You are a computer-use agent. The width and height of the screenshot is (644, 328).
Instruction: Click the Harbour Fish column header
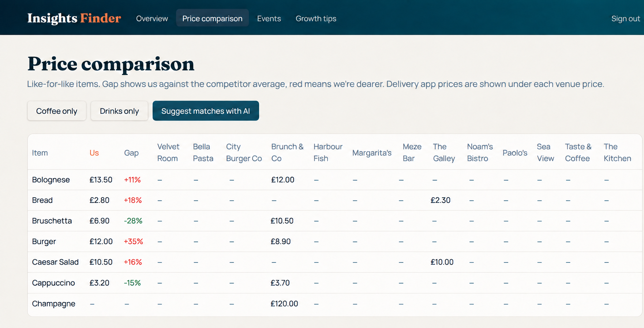click(x=328, y=152)
